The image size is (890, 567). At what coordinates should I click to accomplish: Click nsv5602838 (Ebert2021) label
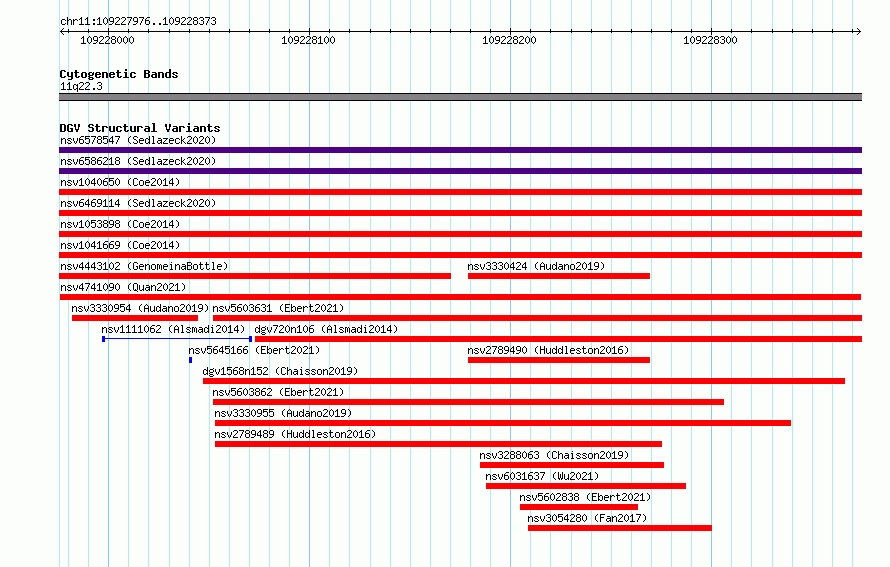click(585, 497)
